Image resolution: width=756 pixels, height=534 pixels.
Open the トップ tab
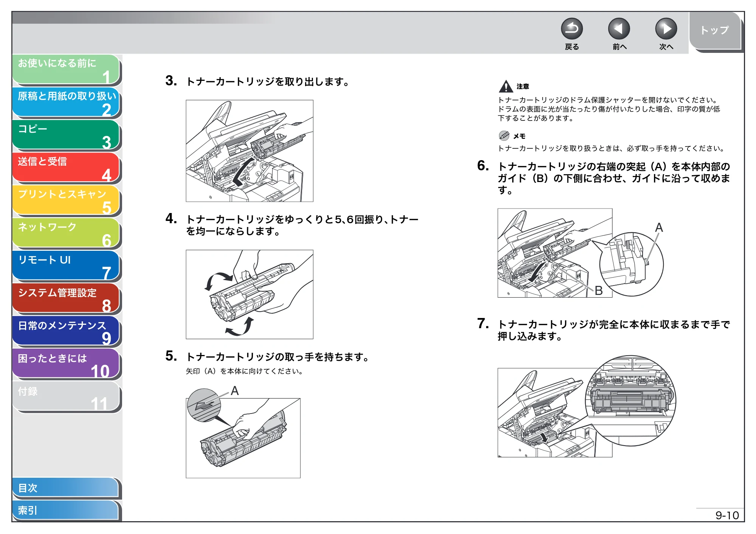click(715, 31)
